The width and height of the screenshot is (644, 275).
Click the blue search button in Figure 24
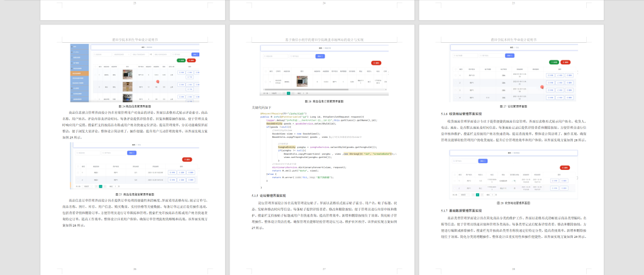click(x=195, y=54)
